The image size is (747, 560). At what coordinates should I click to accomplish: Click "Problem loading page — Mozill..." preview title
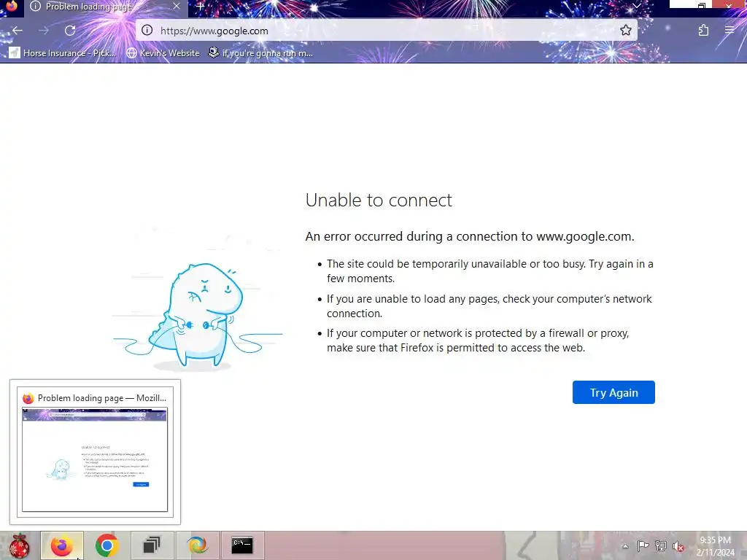coord(102,398)
